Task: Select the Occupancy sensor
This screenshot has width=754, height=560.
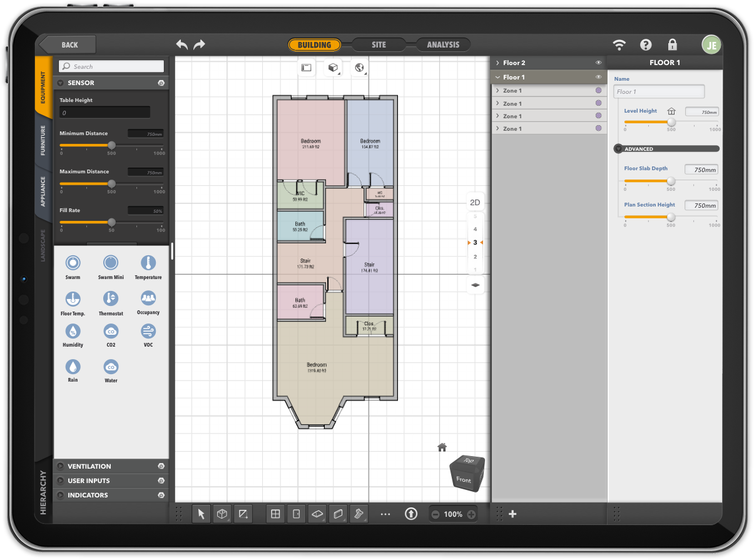Action: coord(148,299)
